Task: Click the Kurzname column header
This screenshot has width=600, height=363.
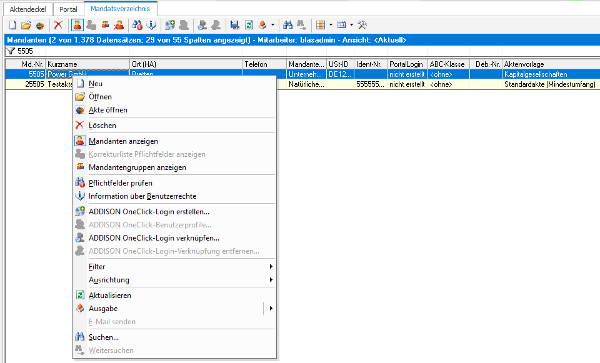Action: (x=87, y=64)
